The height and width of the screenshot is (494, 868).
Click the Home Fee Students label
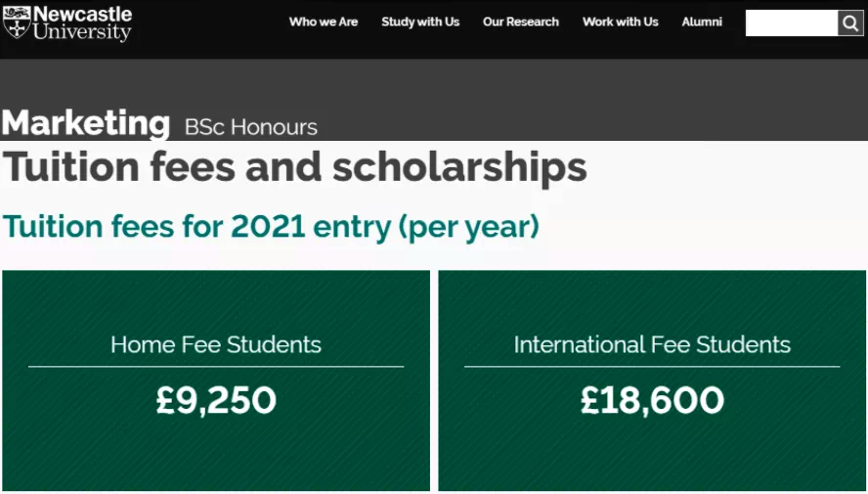(216, 344)
